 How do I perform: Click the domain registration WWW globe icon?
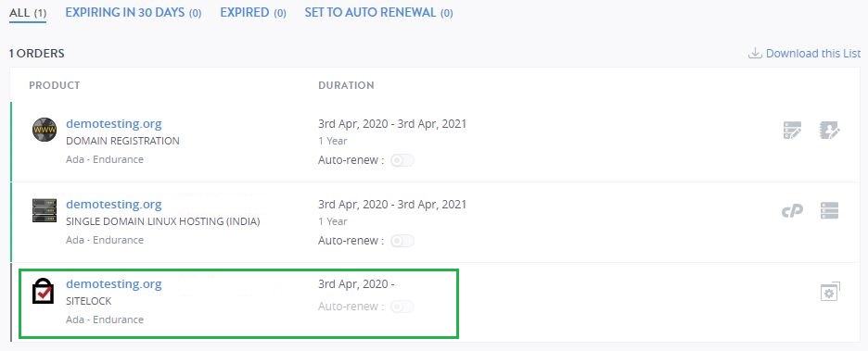45,130
